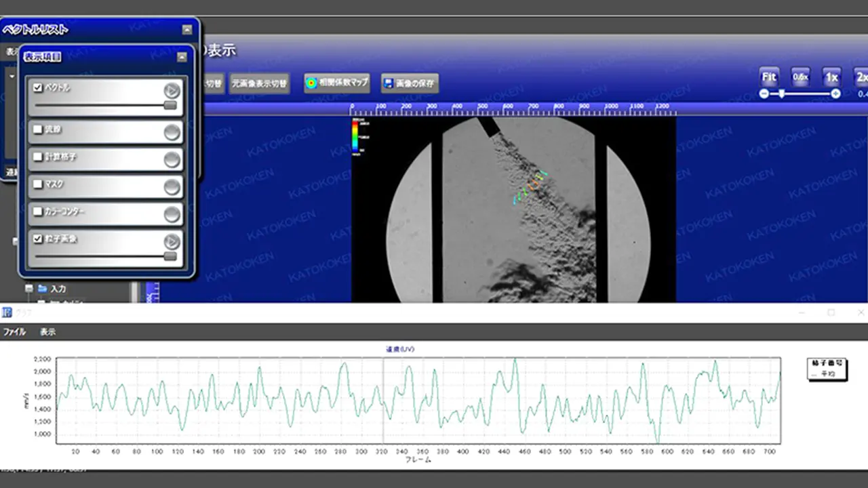The width and height of the screenshot is (868, 488).
Task: Click the zoom in plus icon
Action: [x=836, y=94]
